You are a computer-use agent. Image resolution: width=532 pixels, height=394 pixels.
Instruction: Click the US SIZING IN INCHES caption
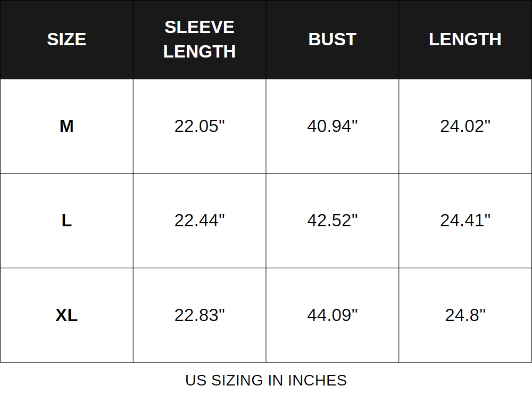[266, 380]
